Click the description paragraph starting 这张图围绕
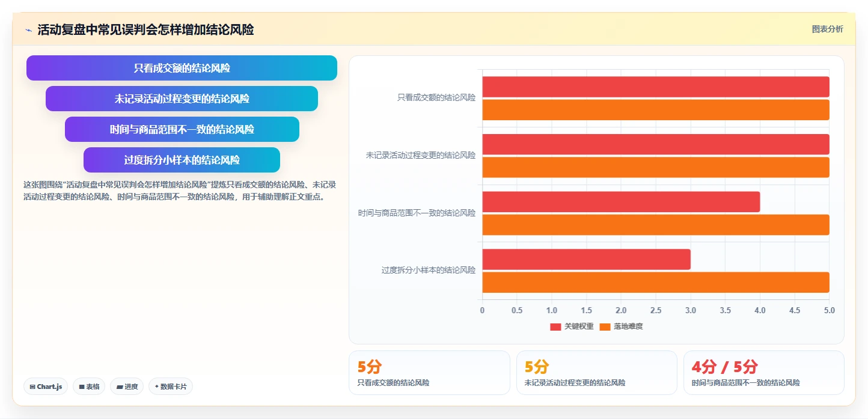The image size is (868, 419). [179, 191]
